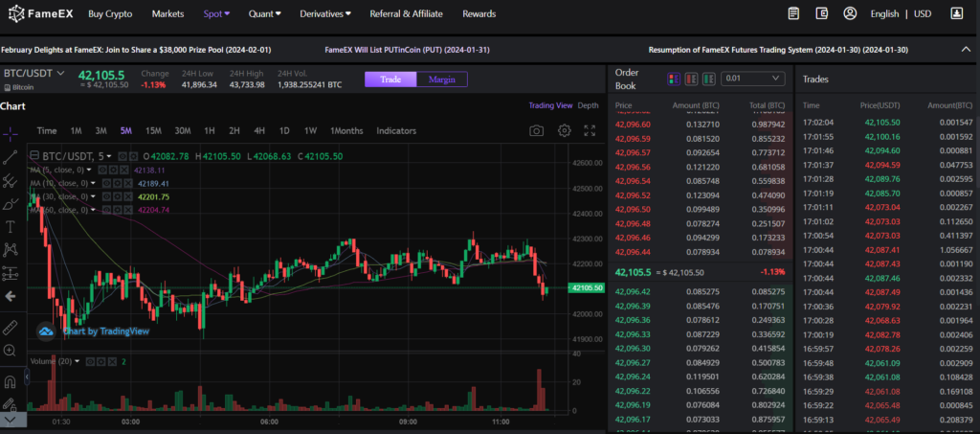Show buy orders only in order book
Screen dimensions: 980x434
(x=709, y=79)
